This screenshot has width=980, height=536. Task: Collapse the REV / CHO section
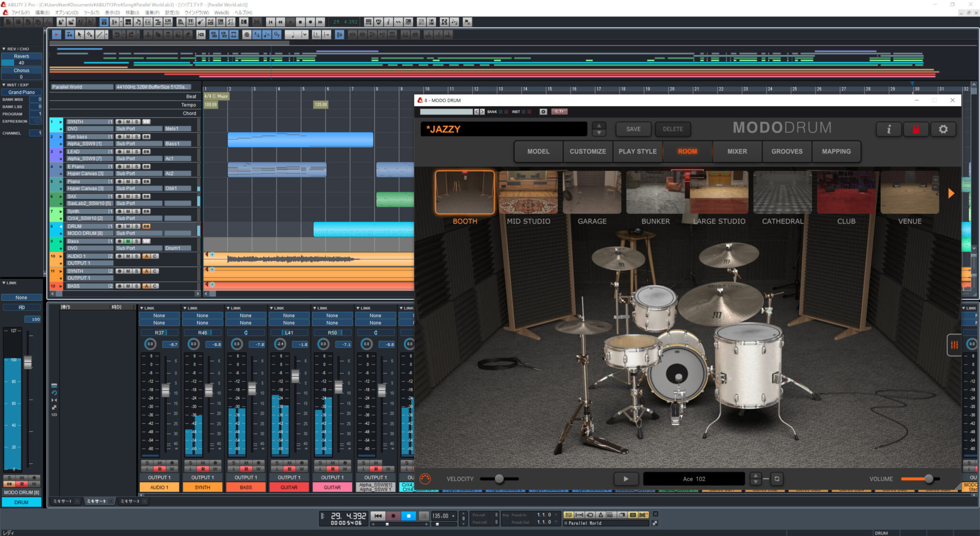(x=4, y=49)
